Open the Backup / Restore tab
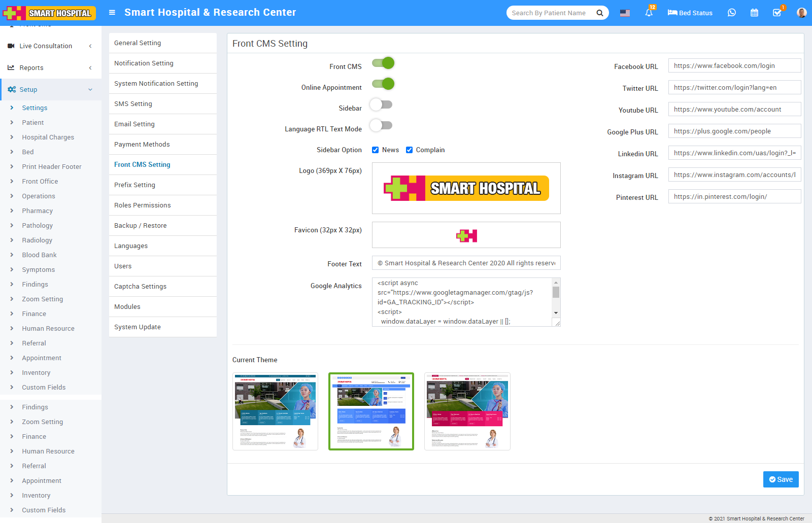The width and height of the screenshot is (812, 523). (163, 226)
